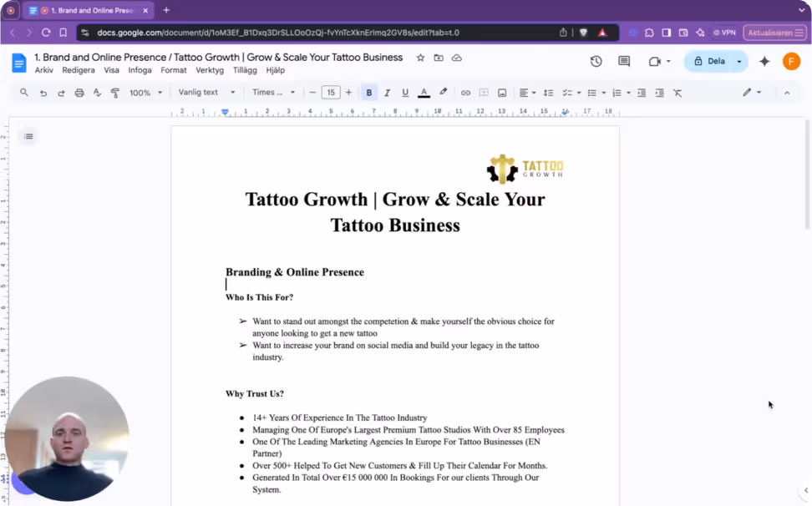Open the Verktyg menu

pyautogui.click(x=210, y=70)
